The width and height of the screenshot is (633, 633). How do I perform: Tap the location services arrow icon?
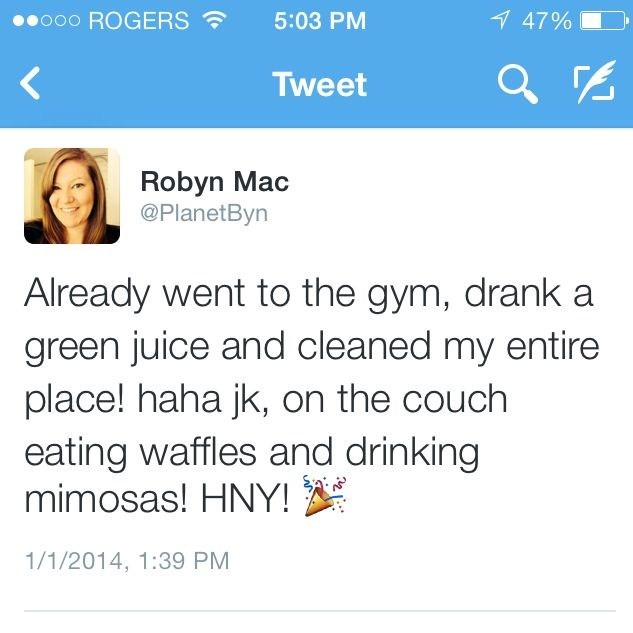(499, 20)
